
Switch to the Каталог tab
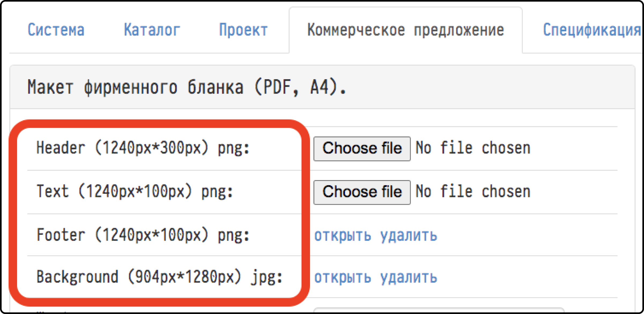click(152, 30)
